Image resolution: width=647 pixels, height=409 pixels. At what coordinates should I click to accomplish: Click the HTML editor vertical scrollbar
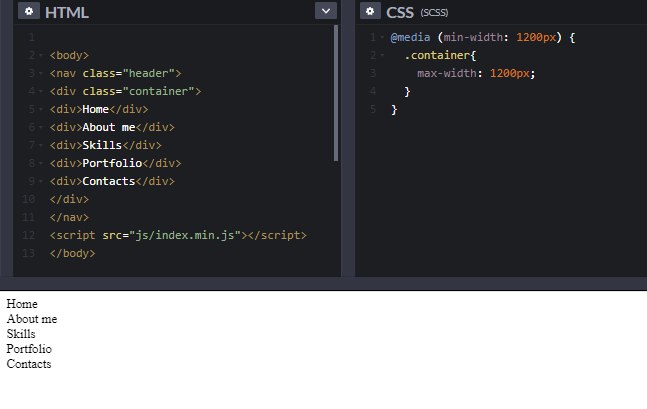pyautogui.click(x=336, y=93)
